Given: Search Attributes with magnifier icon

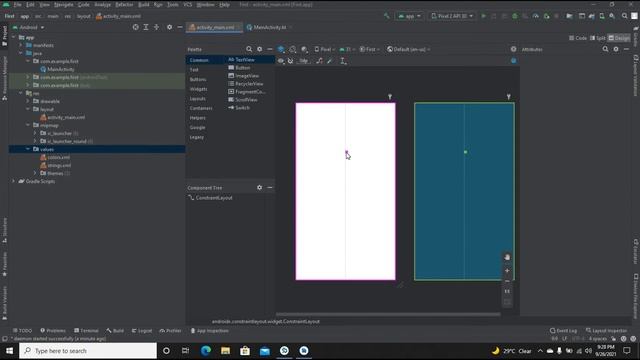Looking at the screenshot, I should coord(605,49).
